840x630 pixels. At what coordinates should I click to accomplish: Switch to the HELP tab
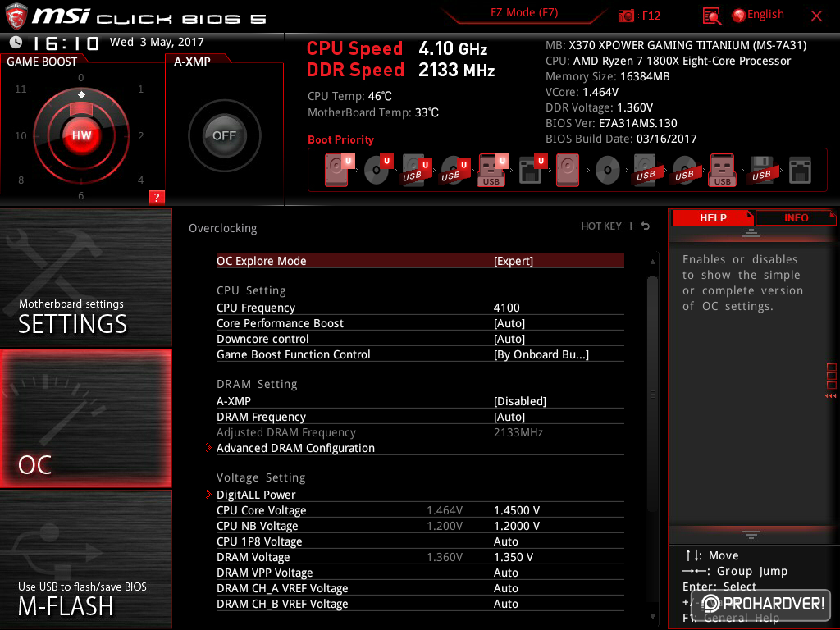pos(713,217)
